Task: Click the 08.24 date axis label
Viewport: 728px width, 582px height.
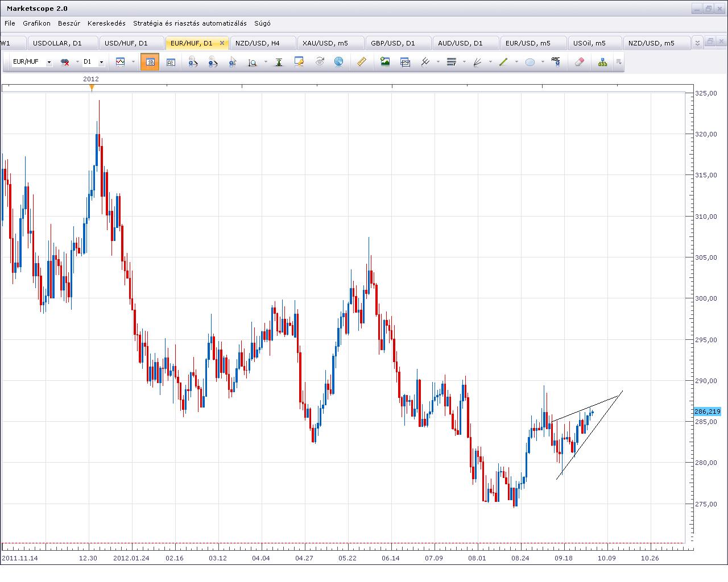Action: point(520,558)
